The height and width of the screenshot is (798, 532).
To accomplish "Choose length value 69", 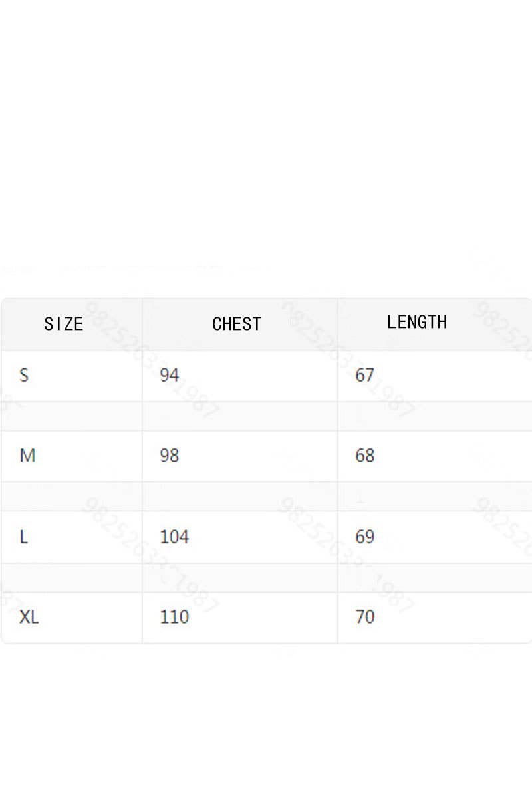I will (365, 537).
